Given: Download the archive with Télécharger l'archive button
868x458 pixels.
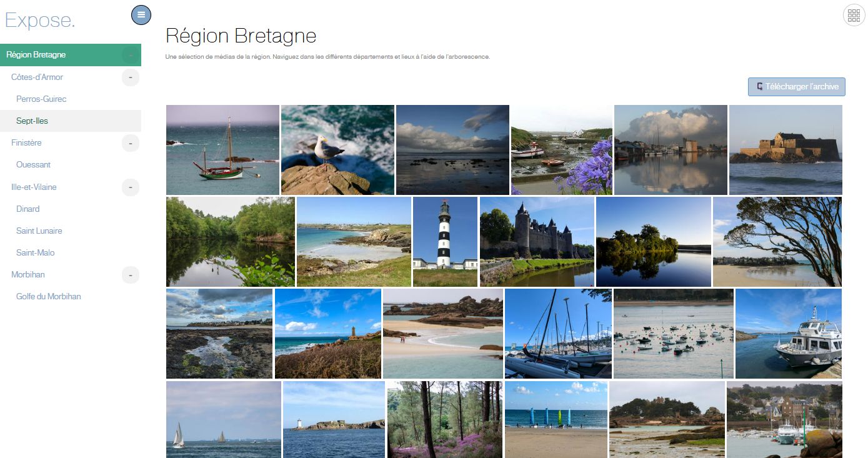Looking at the screenshot, I should point(797,87).
